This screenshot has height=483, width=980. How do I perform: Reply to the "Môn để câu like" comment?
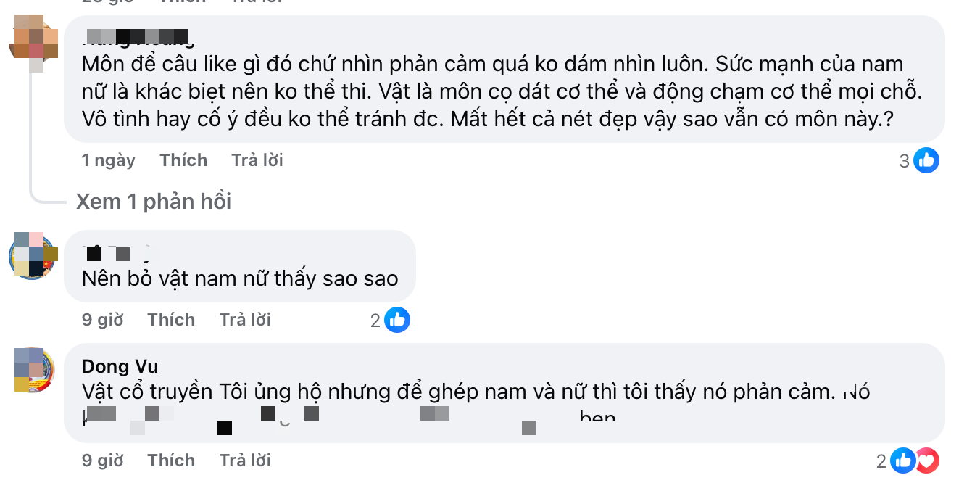click(x=257, y=160)
